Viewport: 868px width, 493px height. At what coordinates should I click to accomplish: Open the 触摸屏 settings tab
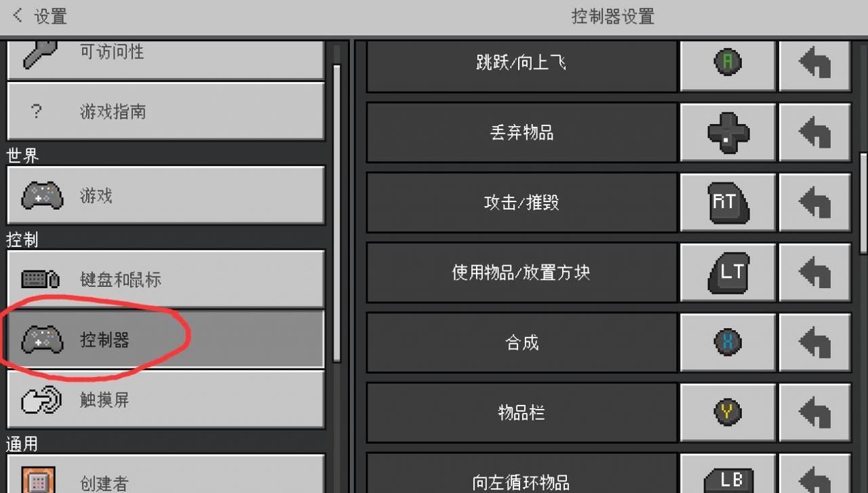click(x=165, y=399)
